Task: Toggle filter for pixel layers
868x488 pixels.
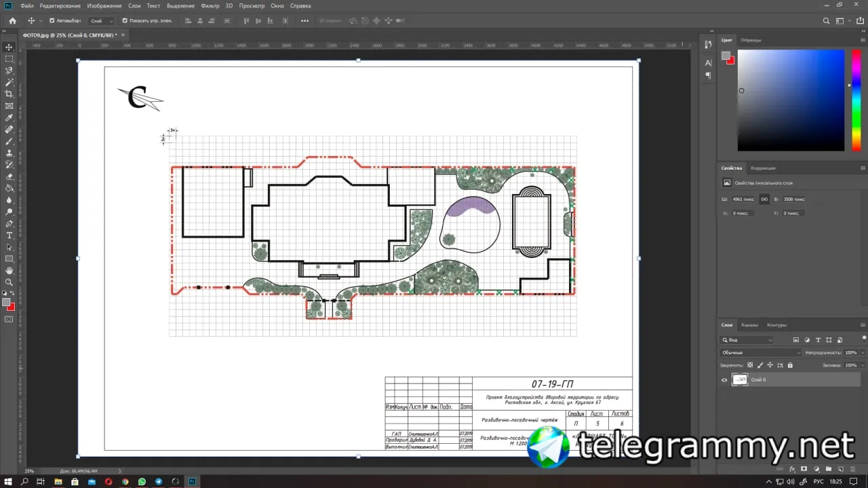Action: (x=795, y=339)
